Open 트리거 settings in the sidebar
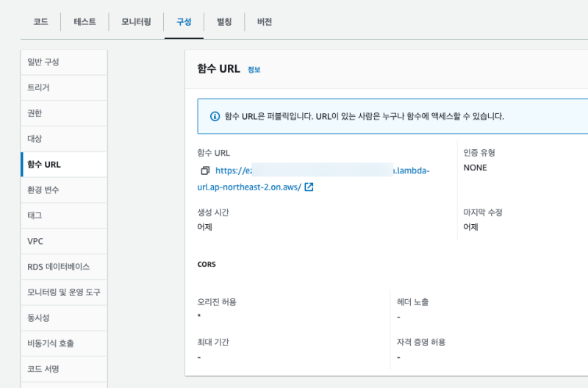The image size is (588, 388). coord(38,87)
